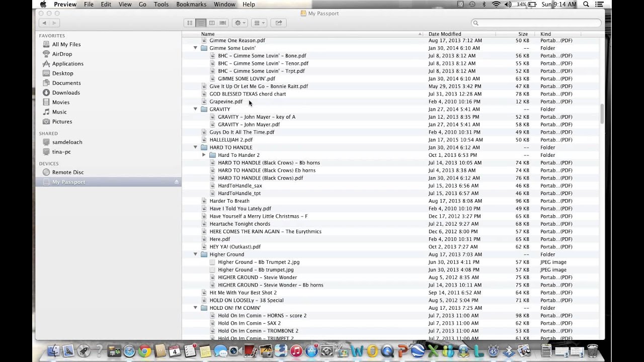
Task: Collapse the HOLD ON! I'M COMIN' folder
Action: [195, 308]
